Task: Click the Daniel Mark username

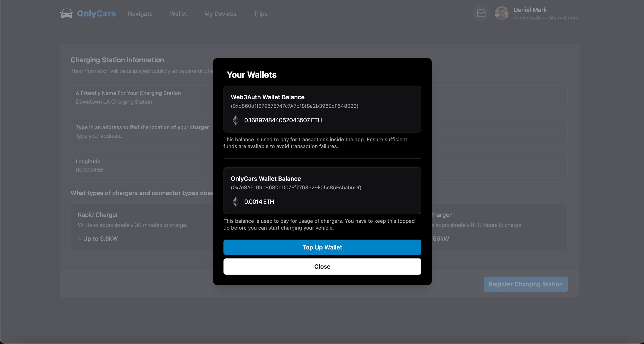Action: 530,10
